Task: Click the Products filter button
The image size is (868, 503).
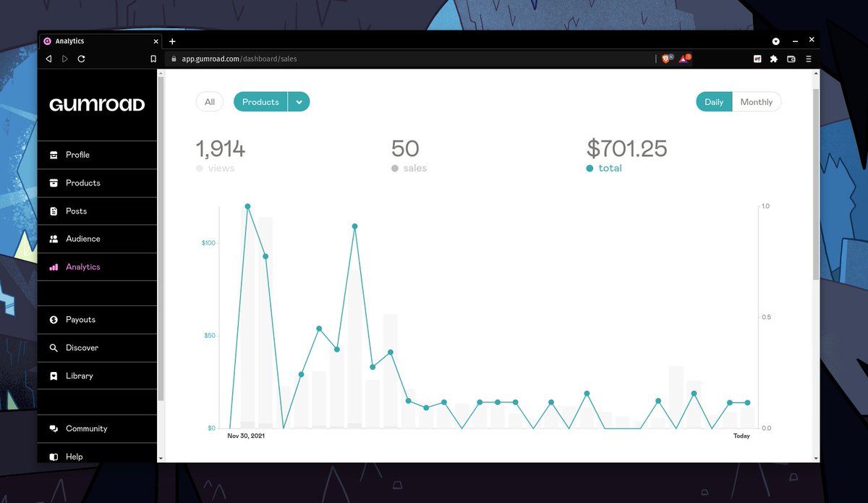Action: [260, 102]
